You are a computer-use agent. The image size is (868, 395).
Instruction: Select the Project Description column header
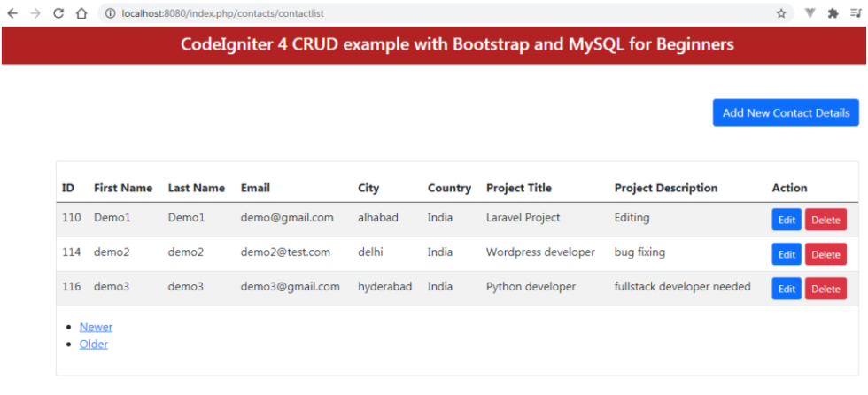666,188
